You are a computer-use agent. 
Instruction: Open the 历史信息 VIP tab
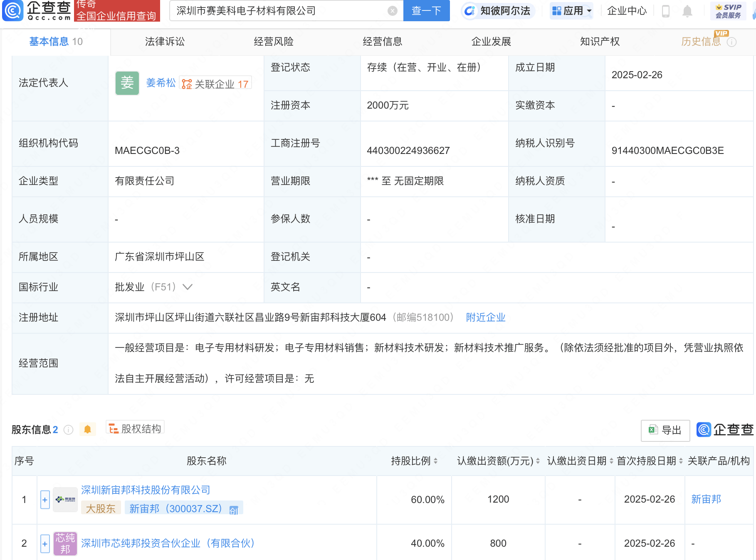(x=701, y=42)
